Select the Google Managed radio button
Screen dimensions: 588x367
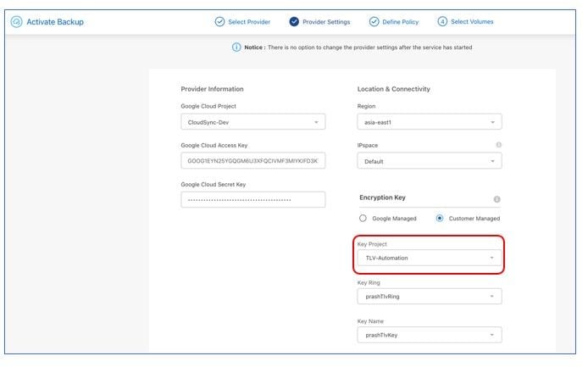coord(363,219)
